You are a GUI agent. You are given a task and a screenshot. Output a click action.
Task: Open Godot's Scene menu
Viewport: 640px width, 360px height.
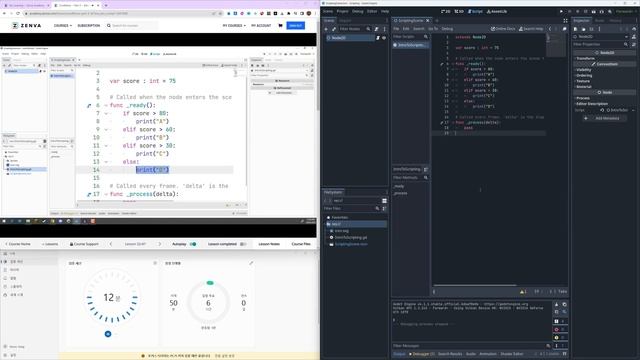tap(328, 11)
